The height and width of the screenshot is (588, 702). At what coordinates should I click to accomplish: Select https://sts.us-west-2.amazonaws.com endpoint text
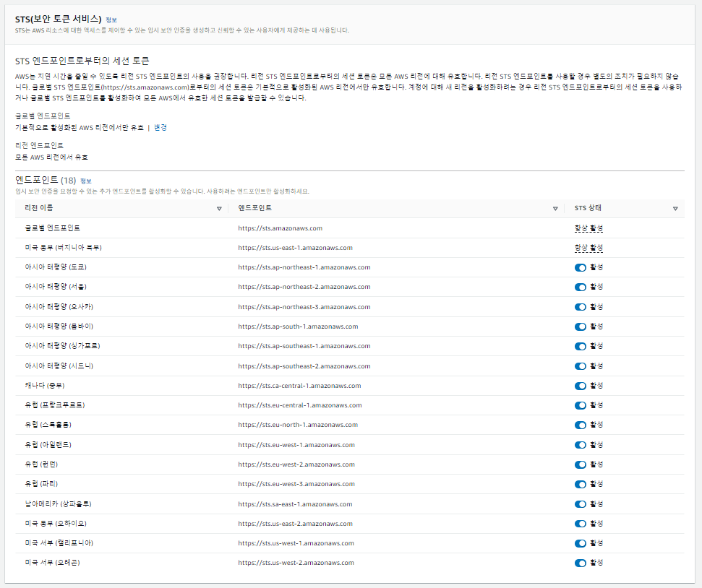point(296,563)
